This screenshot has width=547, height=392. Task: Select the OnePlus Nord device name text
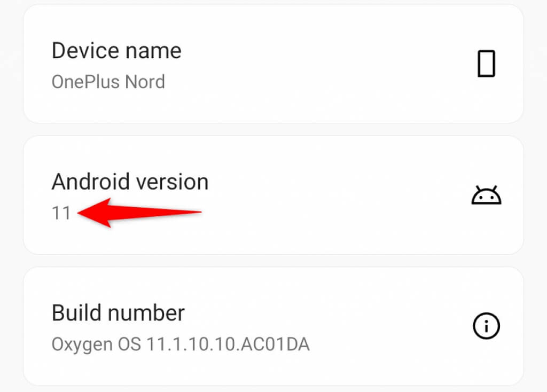pyautogui.click(x=108, y=82)
